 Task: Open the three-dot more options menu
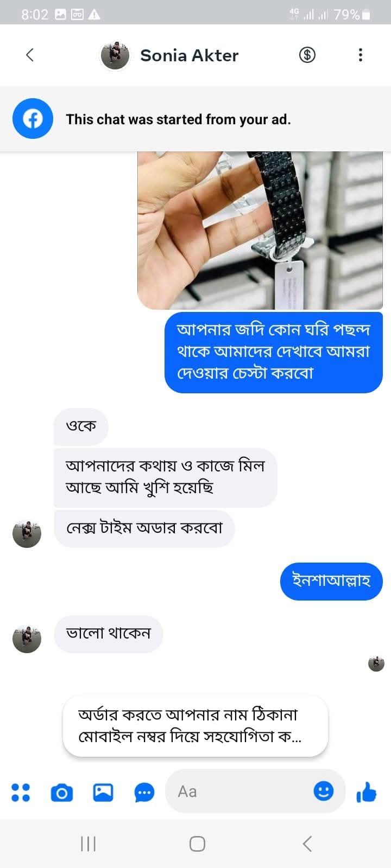click(x=360, y=55)
